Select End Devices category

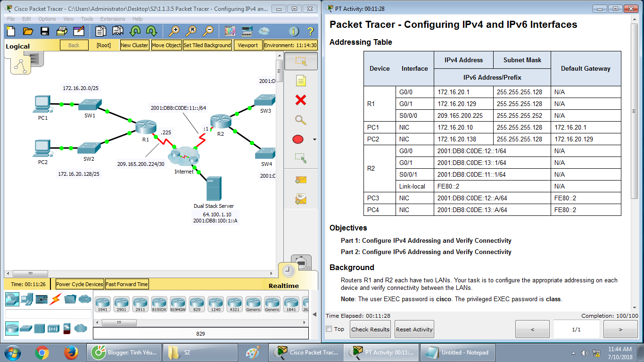(27, 299)
